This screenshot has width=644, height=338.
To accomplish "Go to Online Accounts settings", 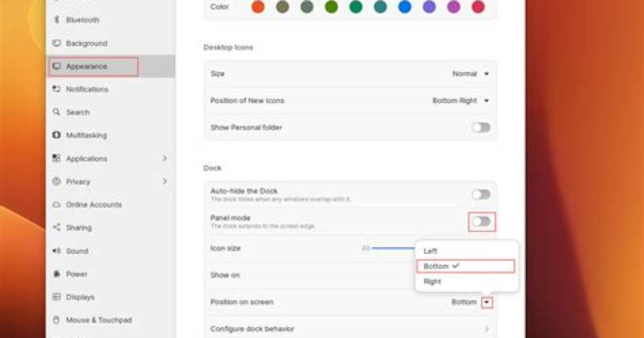I will pyautogui.click(x=111, y=205).
